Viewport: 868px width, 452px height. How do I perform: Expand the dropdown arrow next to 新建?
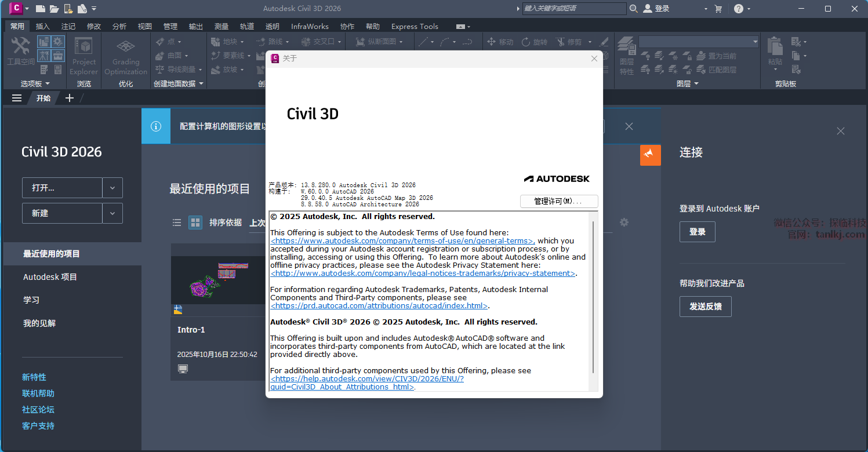(112, 213)
